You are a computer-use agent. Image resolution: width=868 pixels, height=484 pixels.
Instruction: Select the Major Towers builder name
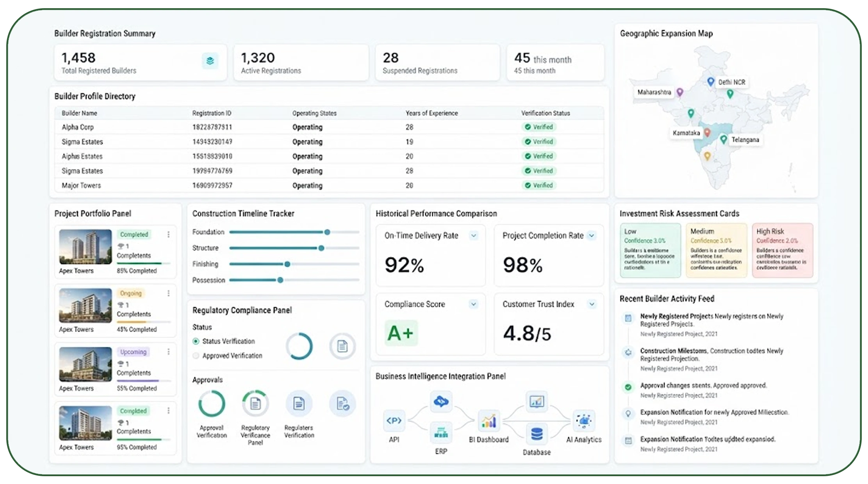81,185
